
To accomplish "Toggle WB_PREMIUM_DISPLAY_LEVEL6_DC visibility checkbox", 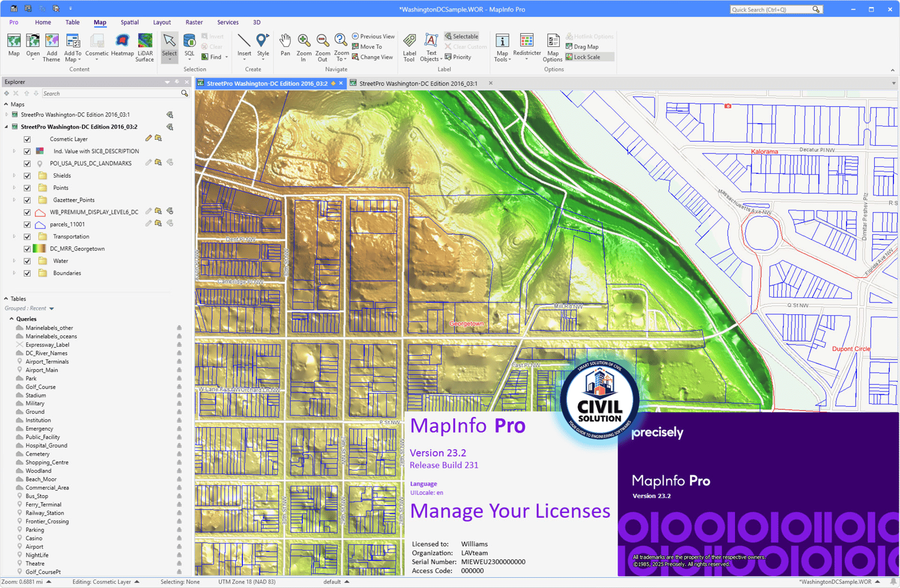I will click(27, 212).
